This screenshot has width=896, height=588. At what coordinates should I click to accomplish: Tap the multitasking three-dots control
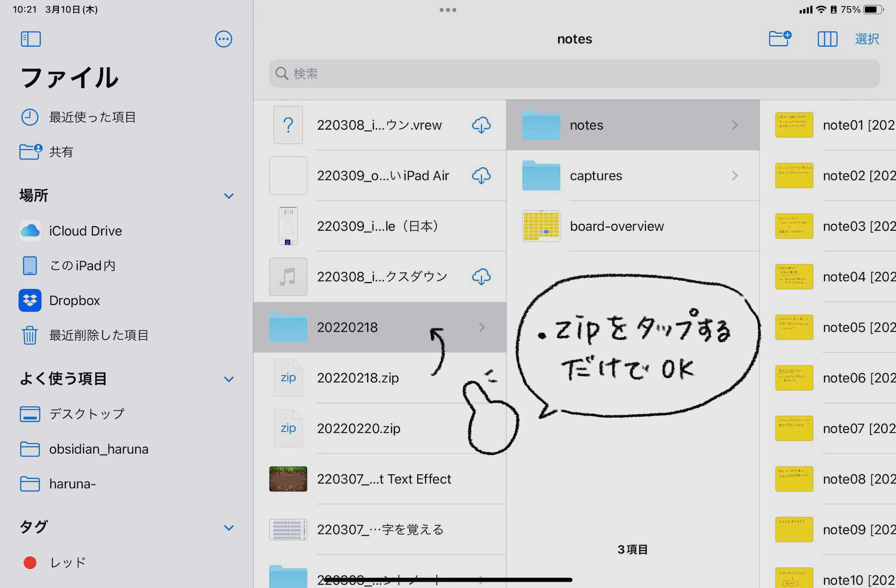[448, 10]
